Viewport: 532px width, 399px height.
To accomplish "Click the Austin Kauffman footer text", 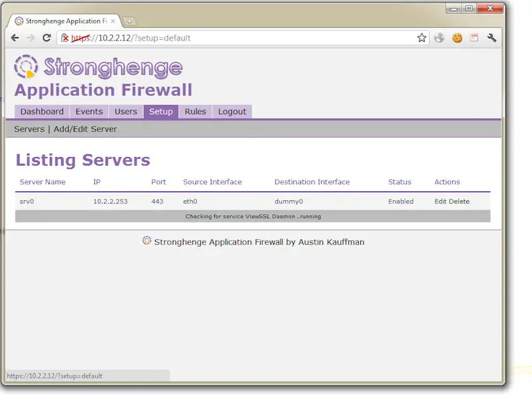I will pyautogui.click(x=331, y=242).
